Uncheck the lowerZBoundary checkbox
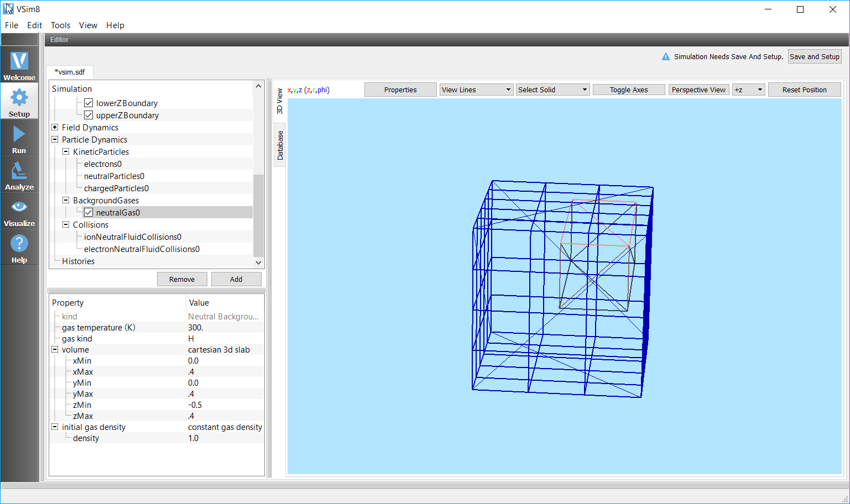The width and height of the screenshot is (850, 504). pos(88,103)
